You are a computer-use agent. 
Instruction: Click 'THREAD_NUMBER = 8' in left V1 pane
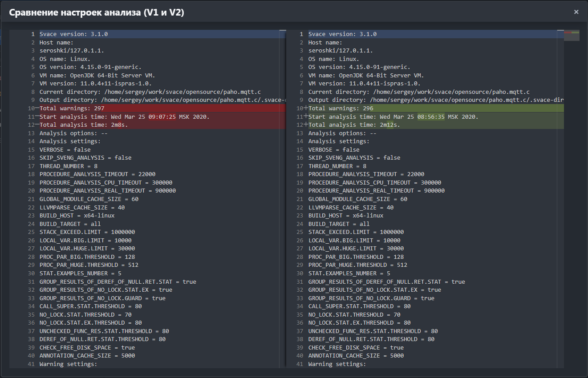(x=69, y=166)
